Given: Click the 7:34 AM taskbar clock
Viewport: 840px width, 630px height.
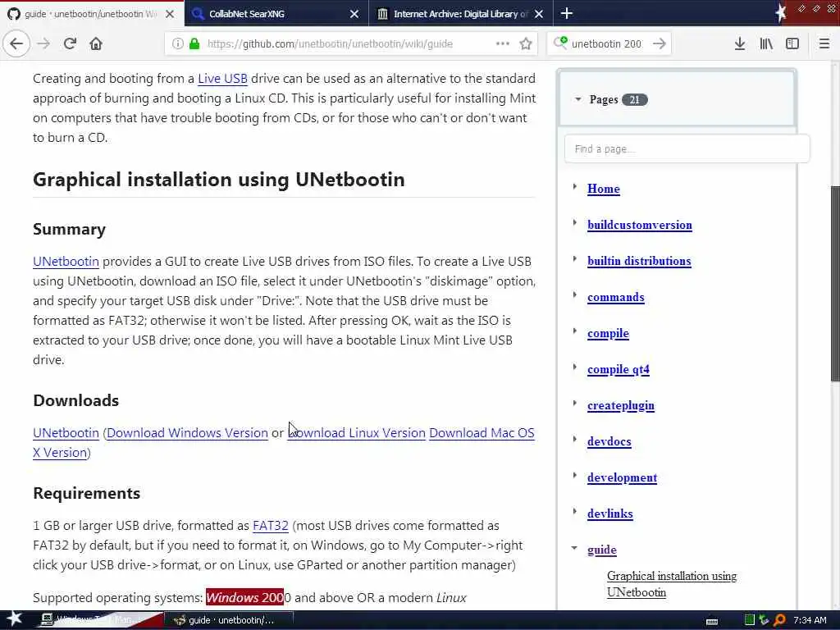Looking at the screenshot, I should pos(810,620).
